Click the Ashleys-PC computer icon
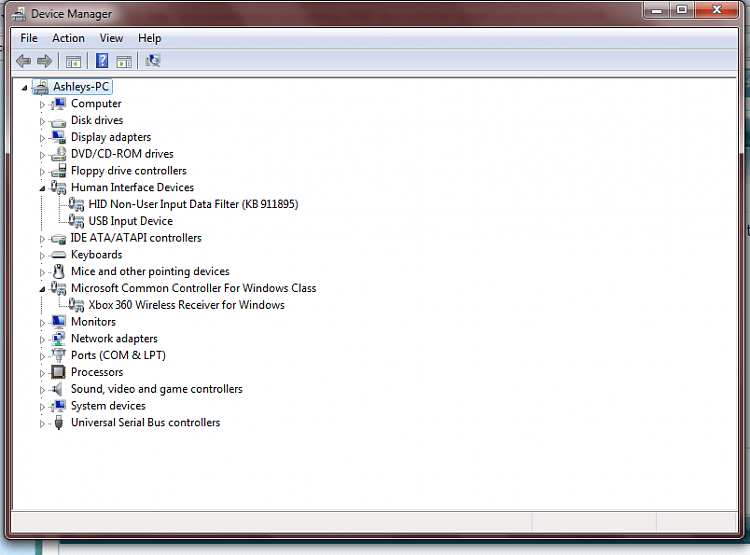The image size is (750, 555). point(41,87)
